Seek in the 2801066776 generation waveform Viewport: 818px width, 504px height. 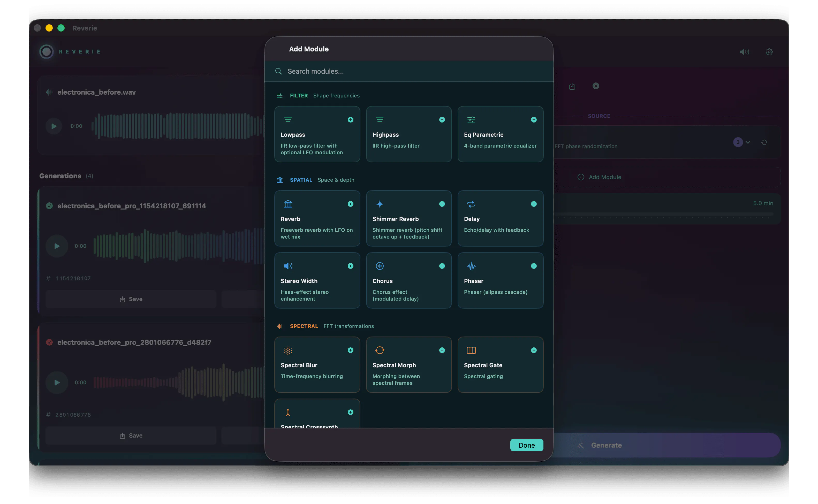[178, 382]
